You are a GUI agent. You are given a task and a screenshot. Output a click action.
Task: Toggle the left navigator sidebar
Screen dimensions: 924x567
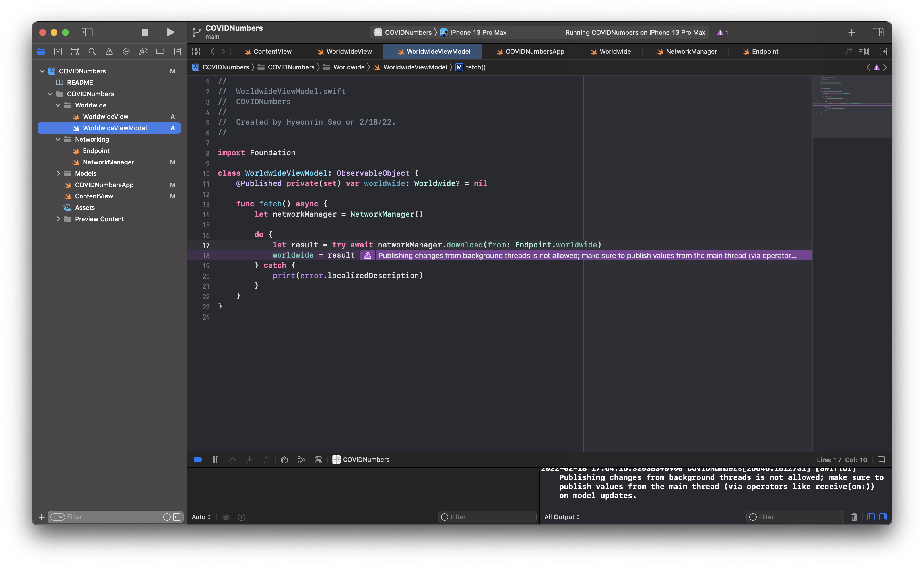pos(87,33)
